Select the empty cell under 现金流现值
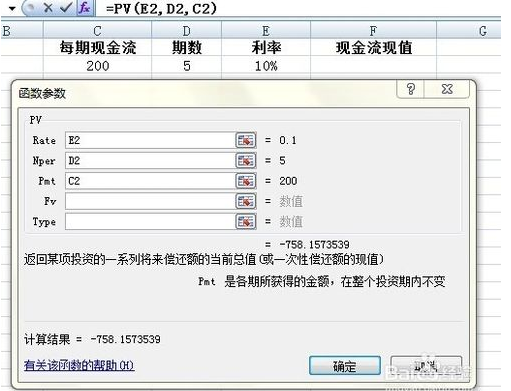 point(373,65)
